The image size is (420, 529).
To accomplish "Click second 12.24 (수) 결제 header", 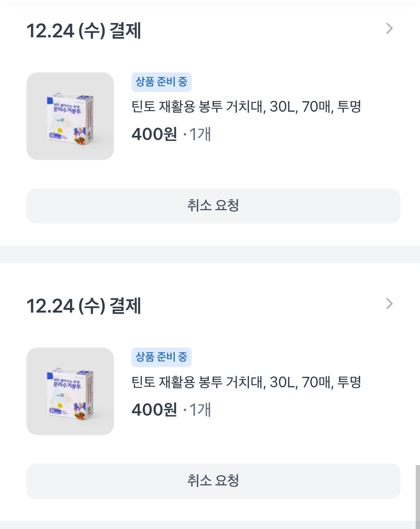I will coord(84,306).
